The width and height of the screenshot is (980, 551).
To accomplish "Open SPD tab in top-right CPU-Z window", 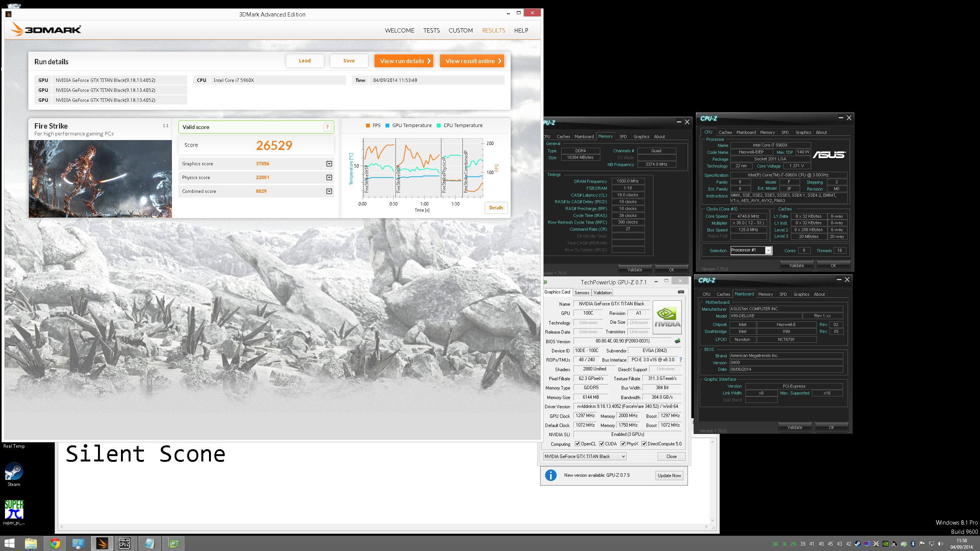I will click(x=785, y=132).
